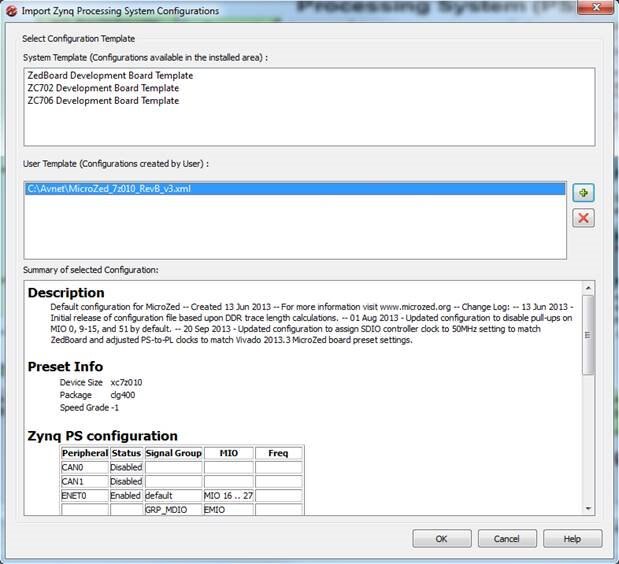The image size is (619, 564).
Task: Remove the selected user template with the red X icon
Action: [583, 218]
